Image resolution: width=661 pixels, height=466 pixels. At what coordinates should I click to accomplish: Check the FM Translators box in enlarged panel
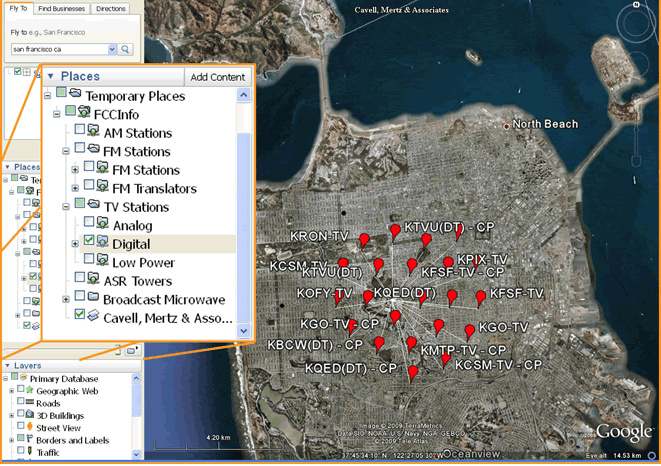click(89, 185)
